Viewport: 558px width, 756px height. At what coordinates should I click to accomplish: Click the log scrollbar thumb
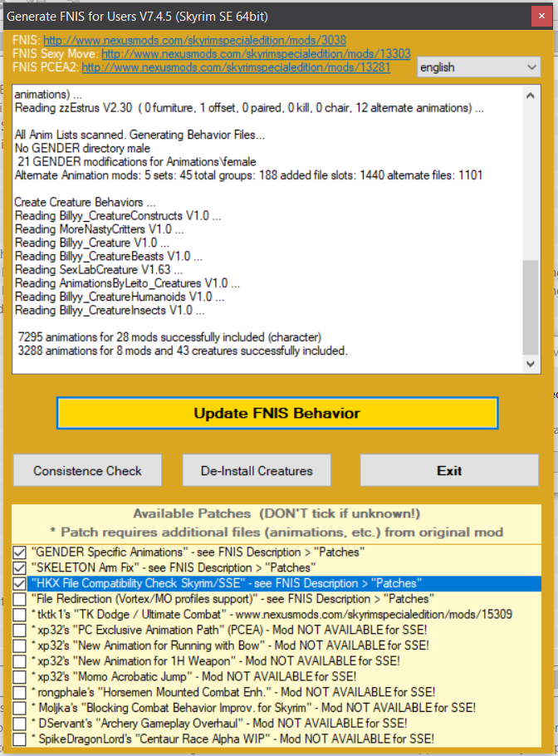tap(531, 307)
